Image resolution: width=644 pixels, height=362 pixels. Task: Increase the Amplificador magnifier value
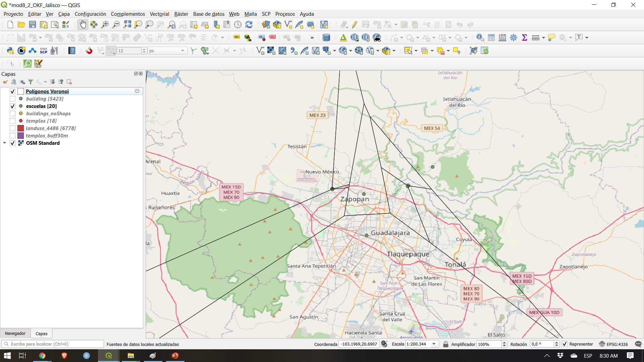tap(504, 343)
